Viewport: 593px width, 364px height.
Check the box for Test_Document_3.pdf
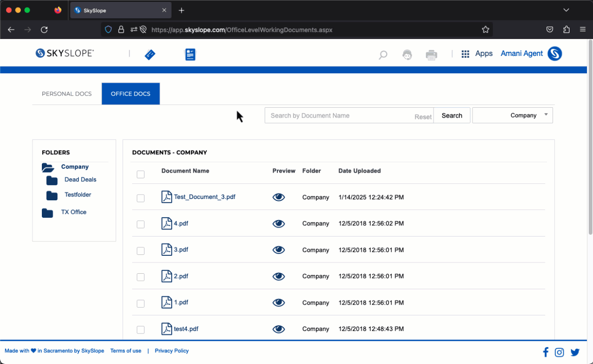tap(141, 198)
